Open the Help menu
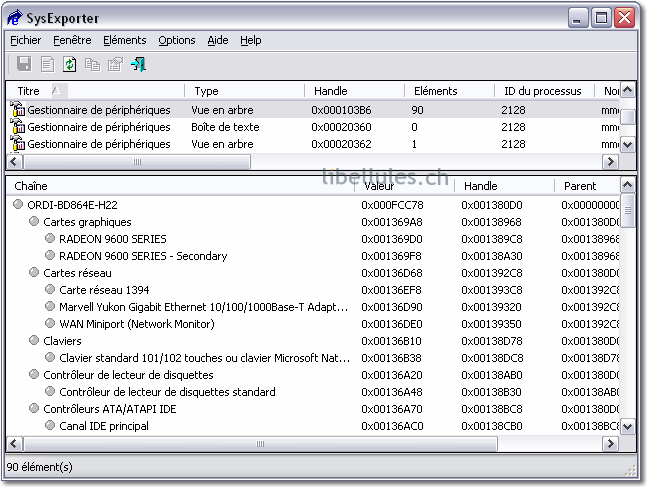Screen dimensions: 647x487 pyautogui.click(x=250, y=40)
